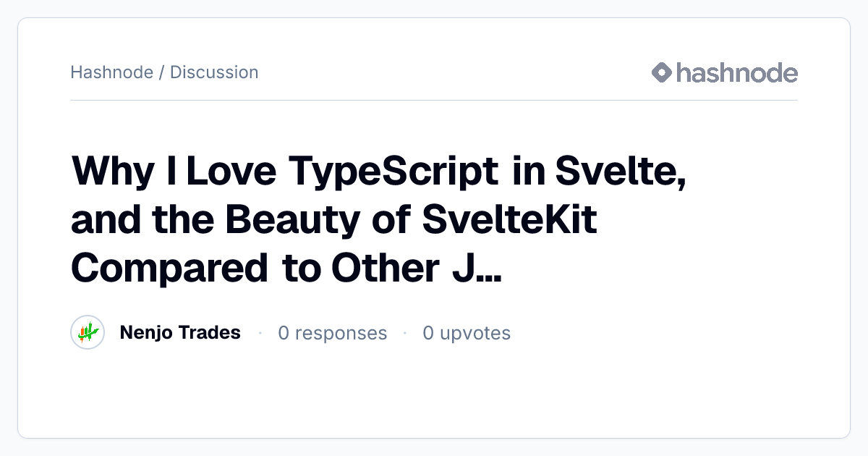Viewport: 868px width, 456px height.
Task: Select the author name Nenjo Trades
Action: (180, 333)
